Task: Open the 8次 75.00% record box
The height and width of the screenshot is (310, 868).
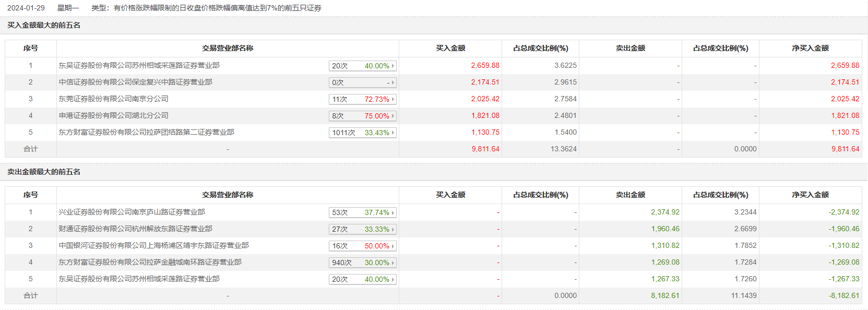Action: click(362, 116)
